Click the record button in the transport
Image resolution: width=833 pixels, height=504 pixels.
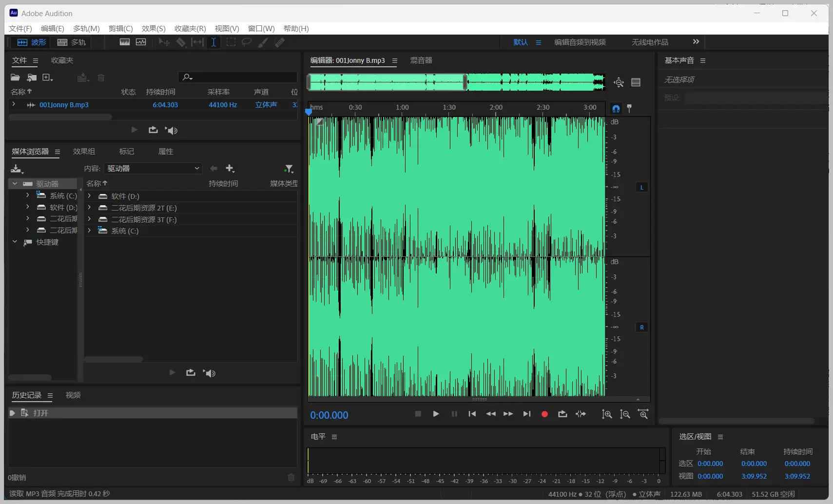[x=544, y=414]
